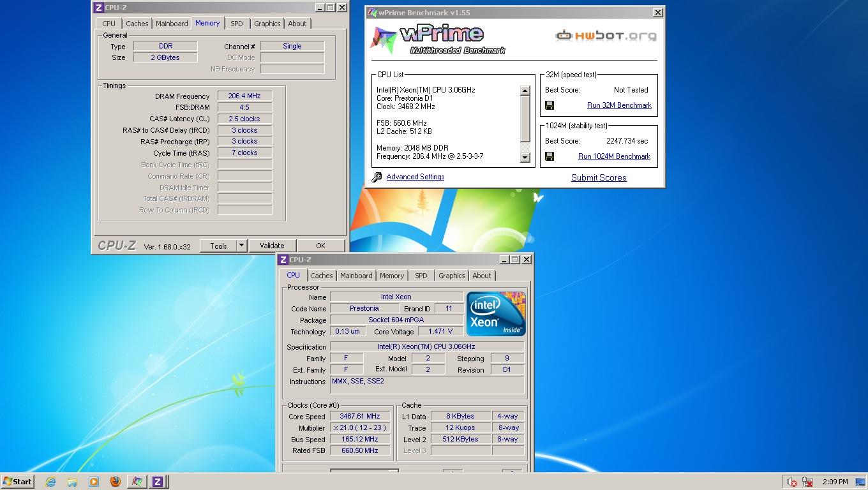Click the wPrime title bar icon
Image resolution: width=868 pixels, height=490 pixels.
(373, 12)
